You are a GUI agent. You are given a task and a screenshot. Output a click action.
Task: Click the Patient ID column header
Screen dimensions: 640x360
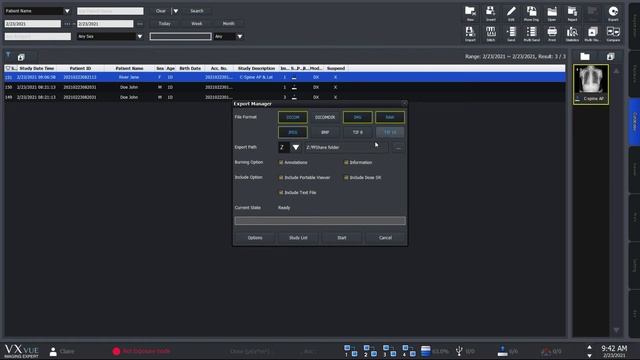[x=80, y=68]
